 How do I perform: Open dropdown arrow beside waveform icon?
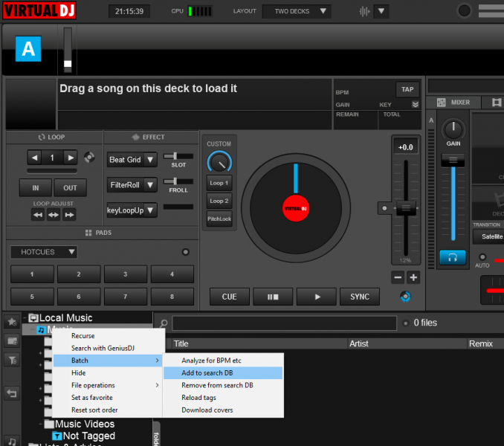381,11
